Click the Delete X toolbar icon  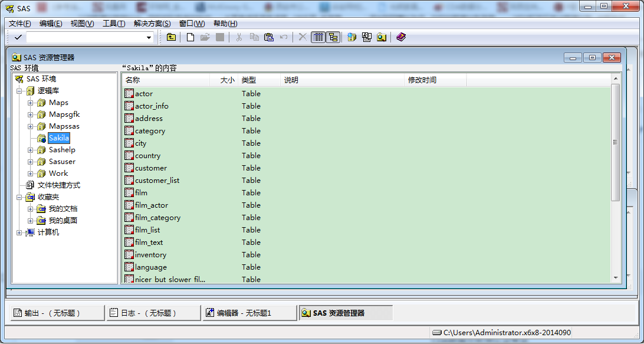pyautogui.click(x=303, y=37)
